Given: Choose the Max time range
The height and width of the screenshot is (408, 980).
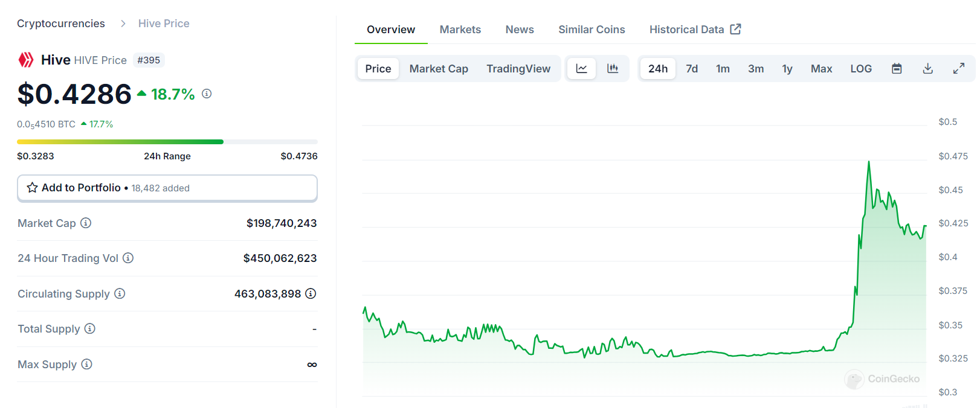Looking at the screenshot, I should (x=822, y=69).
